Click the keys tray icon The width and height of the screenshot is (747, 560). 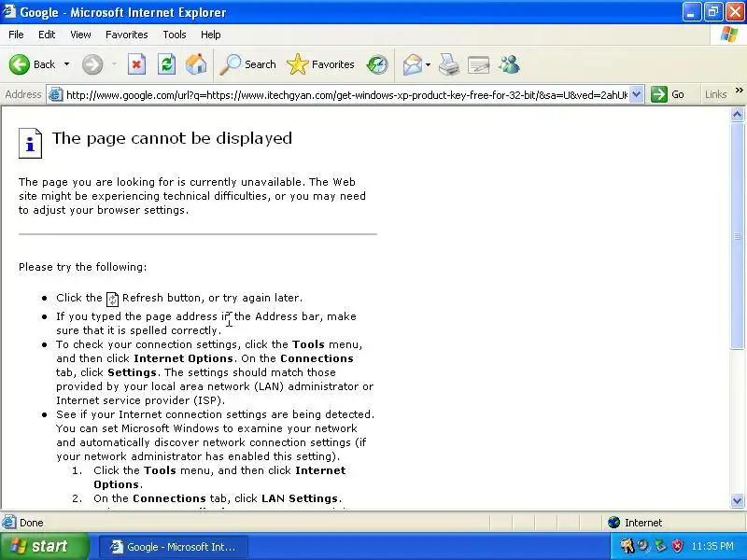click(x=627, y=546)
